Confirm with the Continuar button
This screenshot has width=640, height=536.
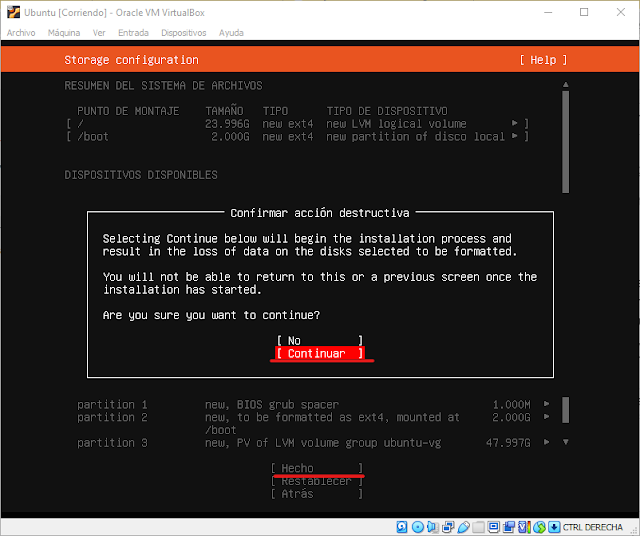pos(320,354)
